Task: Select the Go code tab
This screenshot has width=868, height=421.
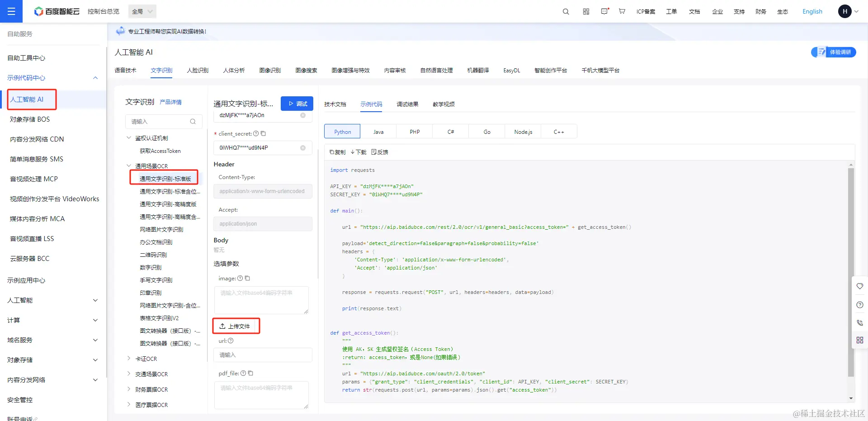Action: pyautogui.click(x=487, y=132)
